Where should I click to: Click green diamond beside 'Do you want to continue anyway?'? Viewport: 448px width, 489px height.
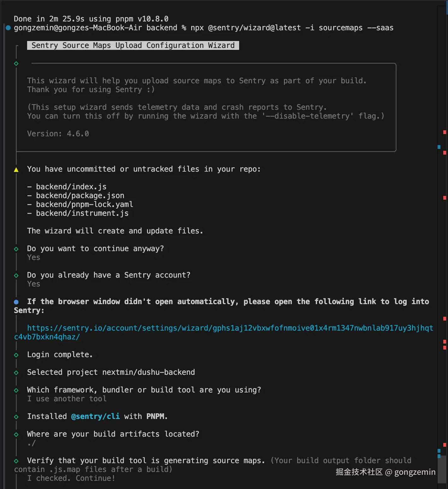tap(16, 249)
